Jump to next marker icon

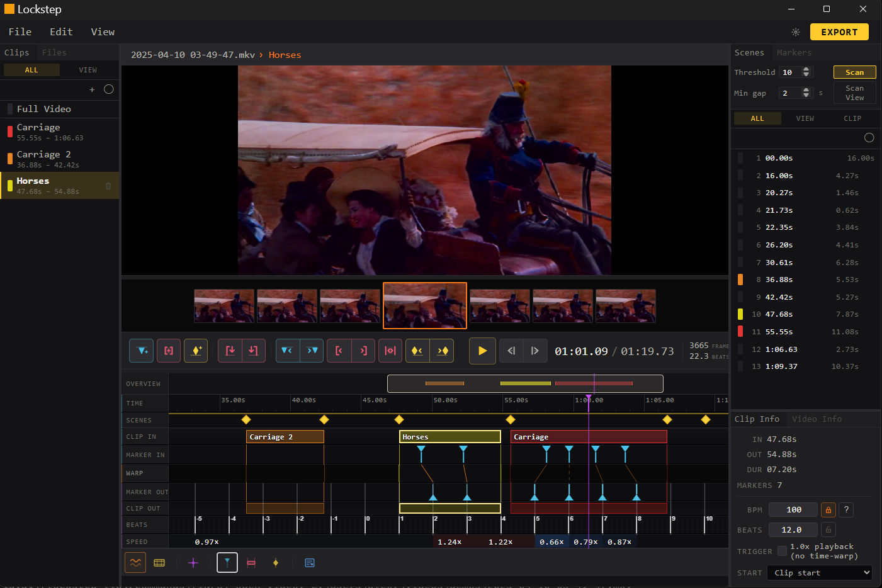tap(312, 351)
